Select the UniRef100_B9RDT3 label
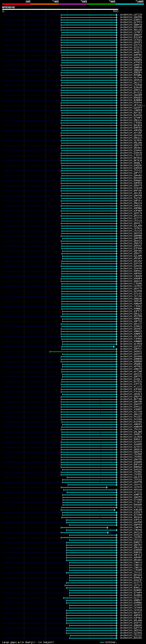This screenshot has width=146, height=644. (x=131, y=542)
